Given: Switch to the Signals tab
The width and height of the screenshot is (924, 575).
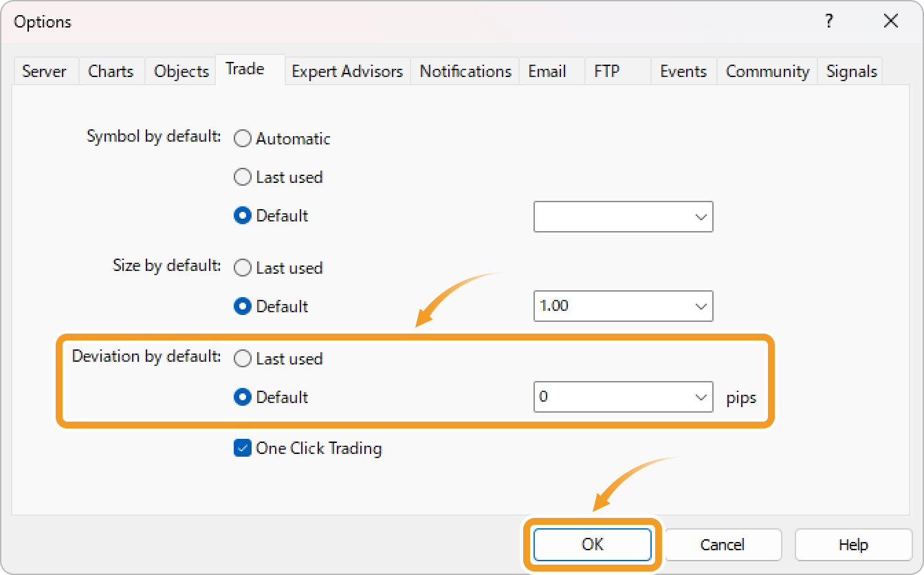Looking at the screenshot, I should [x=851, y=72].
